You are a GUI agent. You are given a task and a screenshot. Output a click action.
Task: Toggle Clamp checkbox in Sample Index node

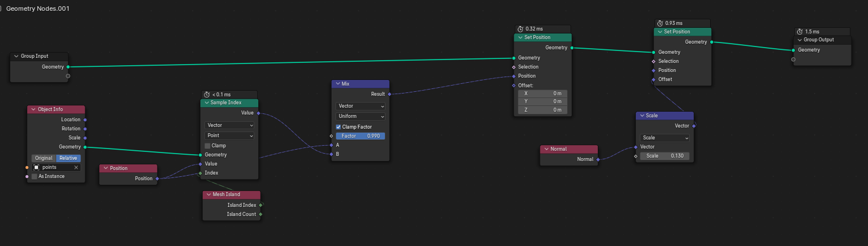208,146
